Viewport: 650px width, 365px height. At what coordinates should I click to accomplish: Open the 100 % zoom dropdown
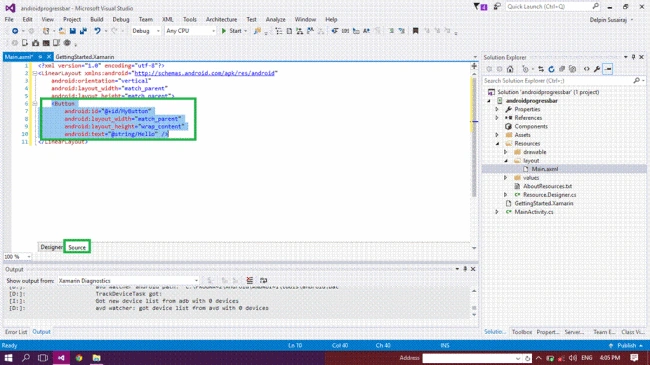(x=17, y=257)
